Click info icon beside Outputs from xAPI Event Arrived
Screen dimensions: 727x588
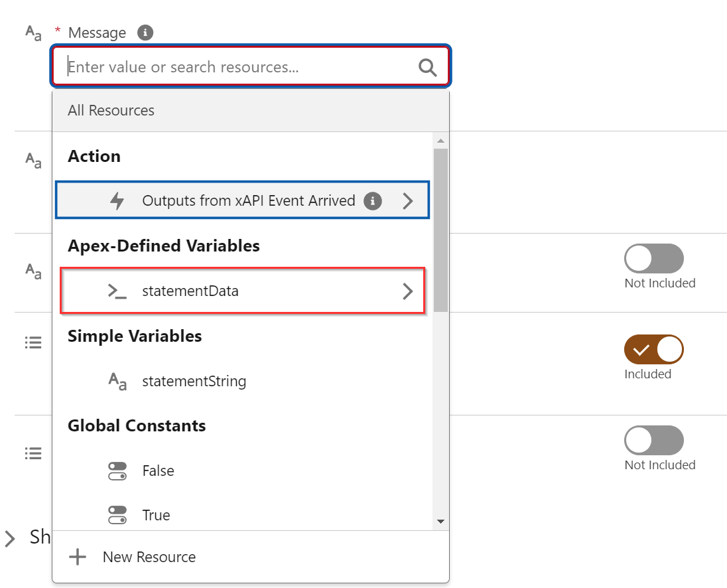[x=373, y=201]
